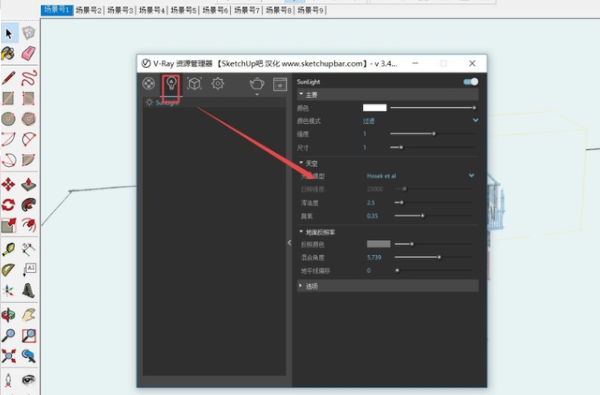Select the Pie arc tool
Image resolution: width=600 pixels, height=395 pixels.
coord(29,160)
